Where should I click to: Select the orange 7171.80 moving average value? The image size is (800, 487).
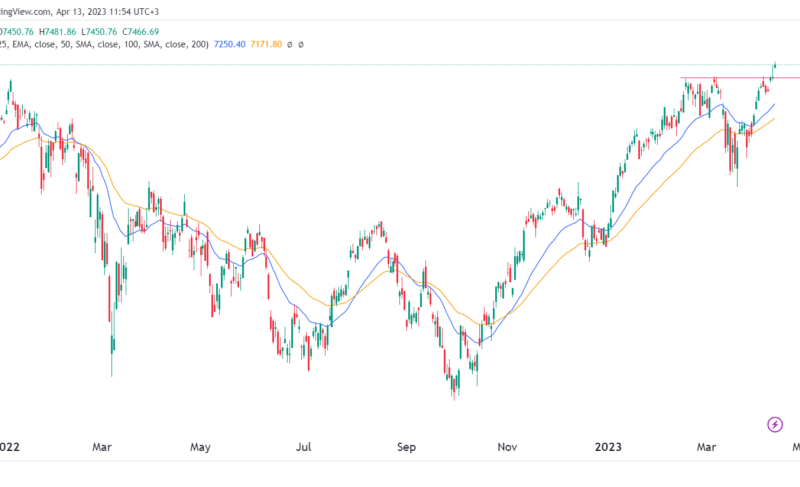point(266,44)
